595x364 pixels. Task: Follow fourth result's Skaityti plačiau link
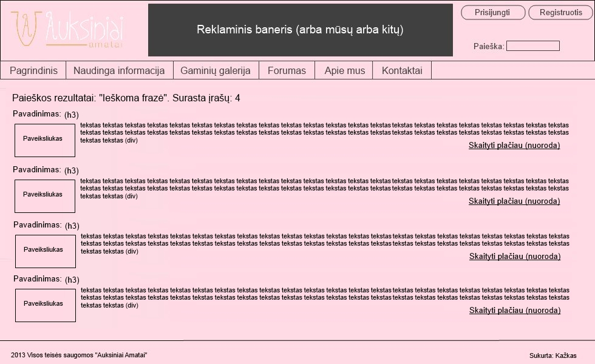click(x=514, y=311)
